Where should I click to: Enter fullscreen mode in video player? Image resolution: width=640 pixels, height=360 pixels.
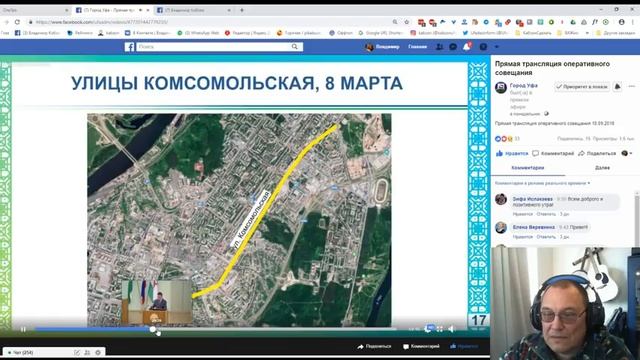click(440, 329)
